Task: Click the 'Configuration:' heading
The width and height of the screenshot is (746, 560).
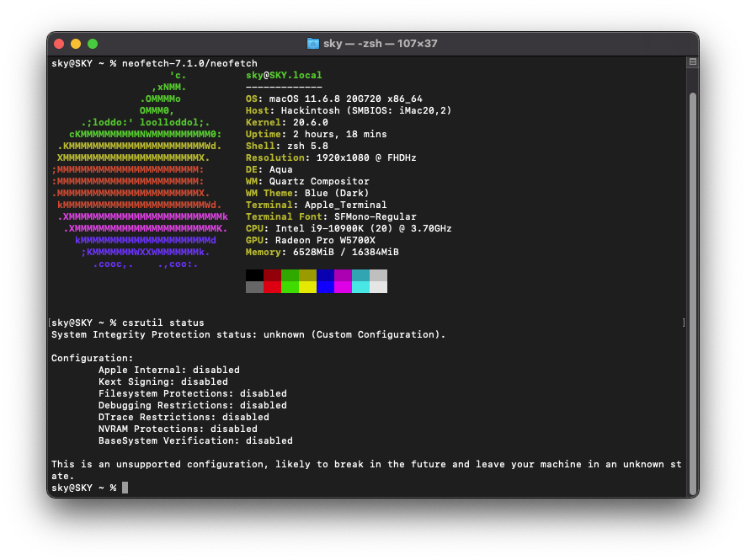Action: (93, 358)
